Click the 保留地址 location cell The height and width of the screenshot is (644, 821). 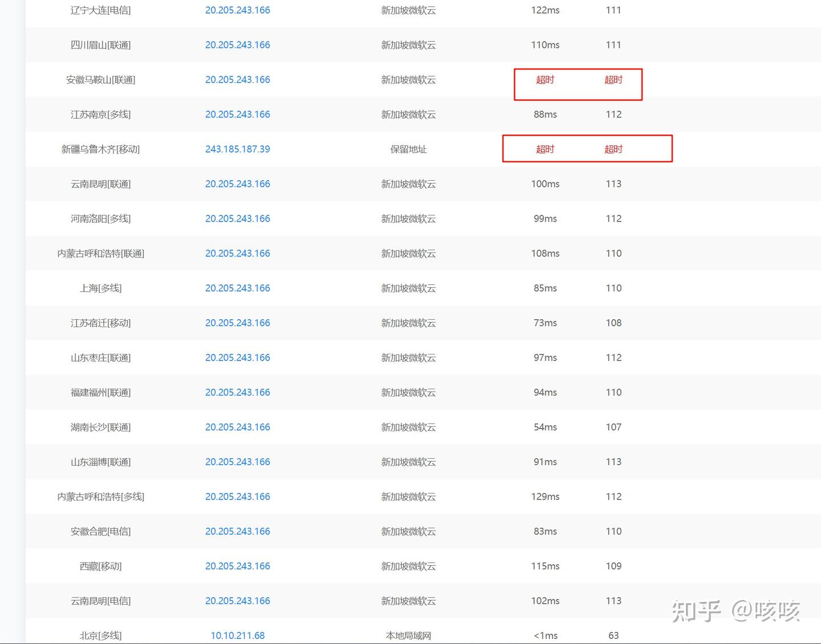409,149
